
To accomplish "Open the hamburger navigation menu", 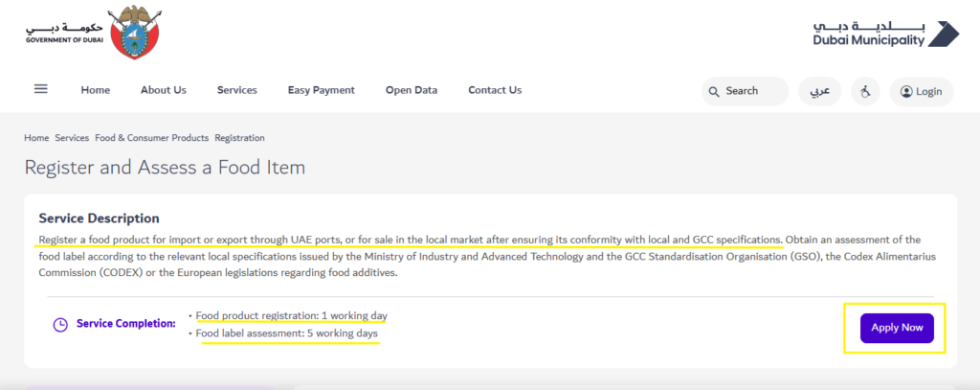I will tap(41, 90).
